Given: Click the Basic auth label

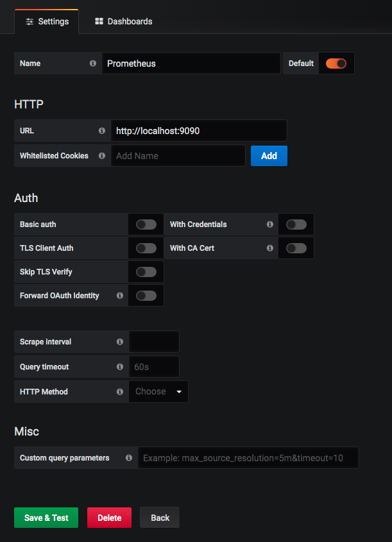Looking at the screenshot, I should [x=38, y=224].
